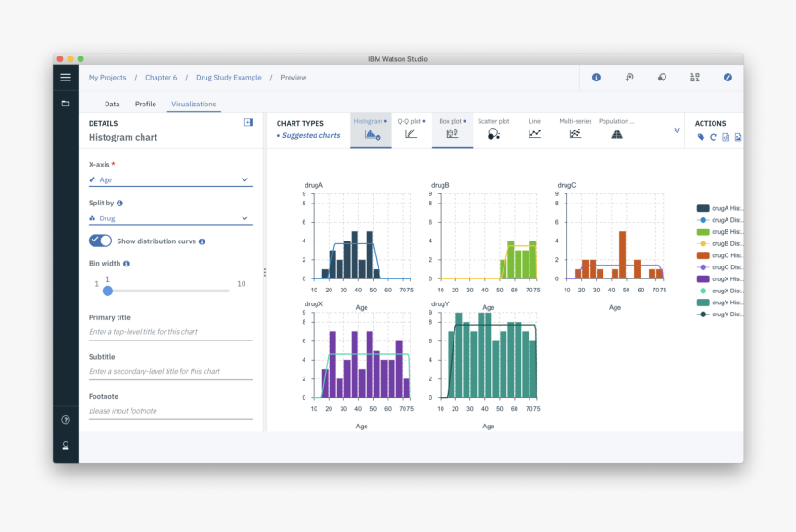The width and height of the screenshot is (796, 532).
Task: Select the Line chart type
Action: [535, 130]
